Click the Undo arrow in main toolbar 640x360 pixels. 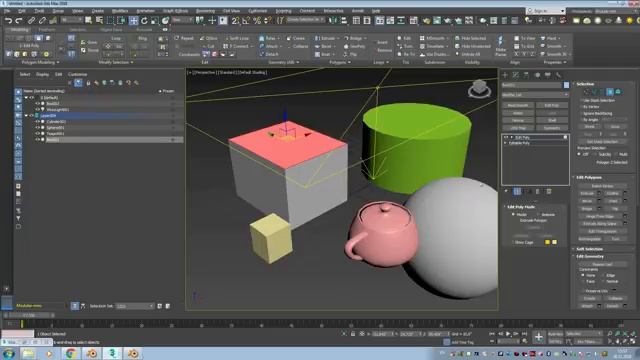pyautogui.click(x=9, y=20)
